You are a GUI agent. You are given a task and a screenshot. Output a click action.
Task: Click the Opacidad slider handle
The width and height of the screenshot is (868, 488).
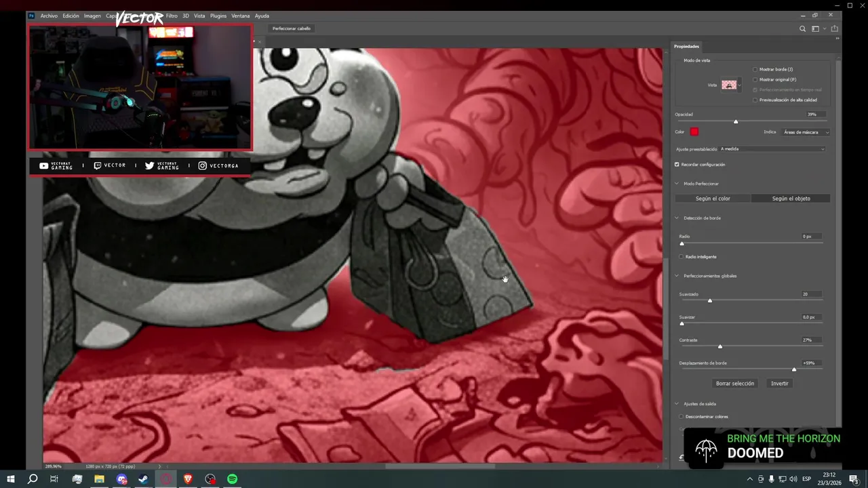click(736, 121)
